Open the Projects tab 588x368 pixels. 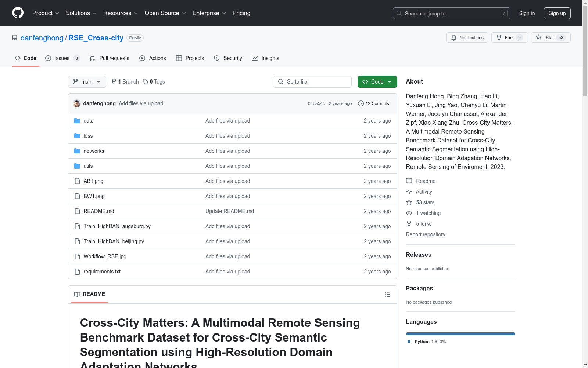point(190,58)
